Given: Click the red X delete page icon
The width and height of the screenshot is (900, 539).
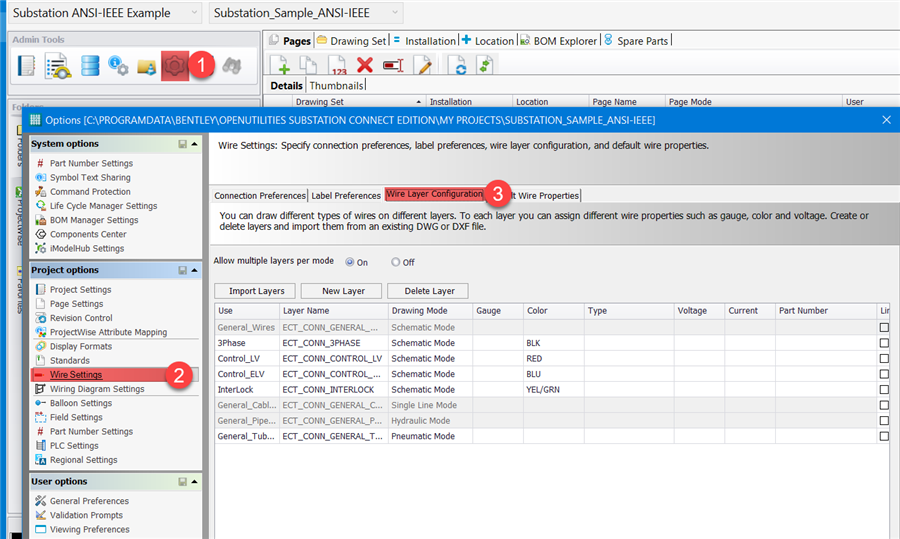Looking at the screenshot, I should point(365,65).
